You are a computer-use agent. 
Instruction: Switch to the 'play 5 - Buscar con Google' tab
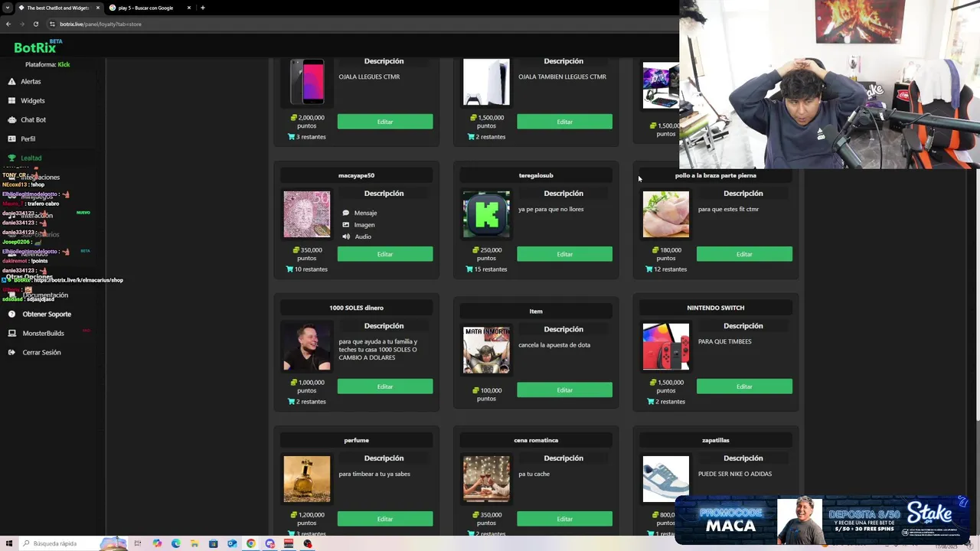(149, 8)
